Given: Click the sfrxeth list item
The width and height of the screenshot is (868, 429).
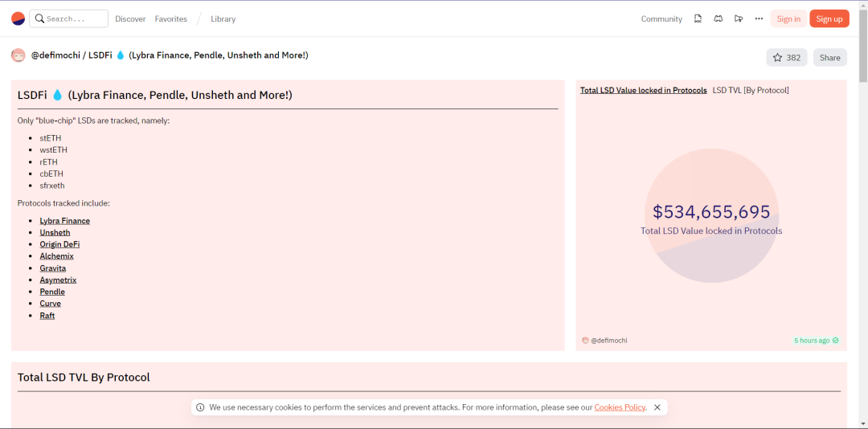Looking at the screenshot, I should tap(52, 186).
